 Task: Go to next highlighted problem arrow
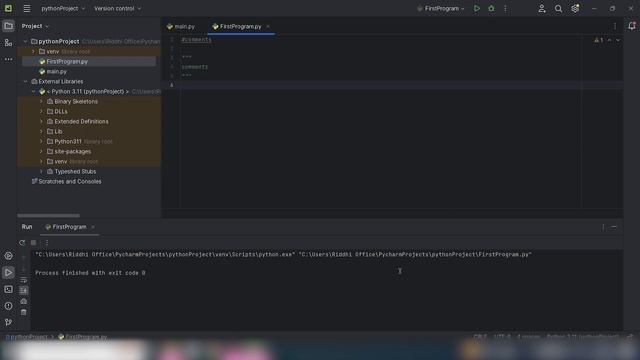click(x=618, y=40)
